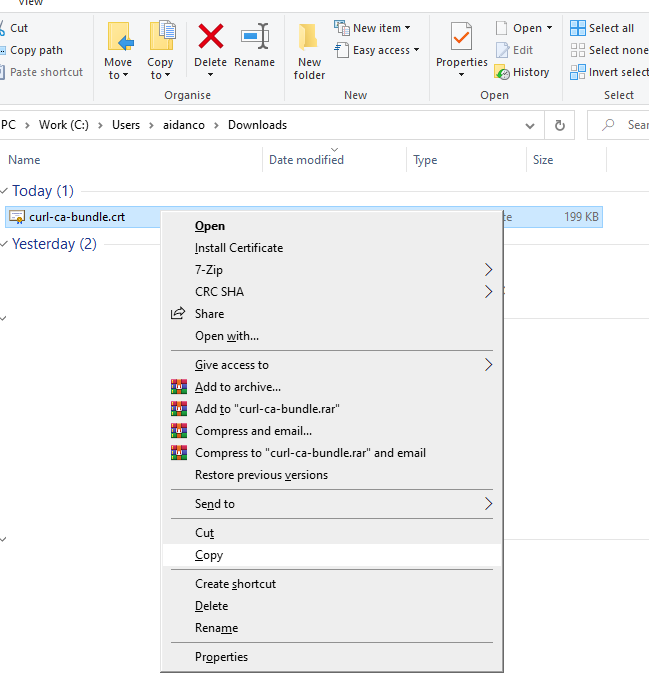Open the Properties ribbon icon
This screenshot has width=649, height=688.
pyautogui.click(x=461, y=38)
